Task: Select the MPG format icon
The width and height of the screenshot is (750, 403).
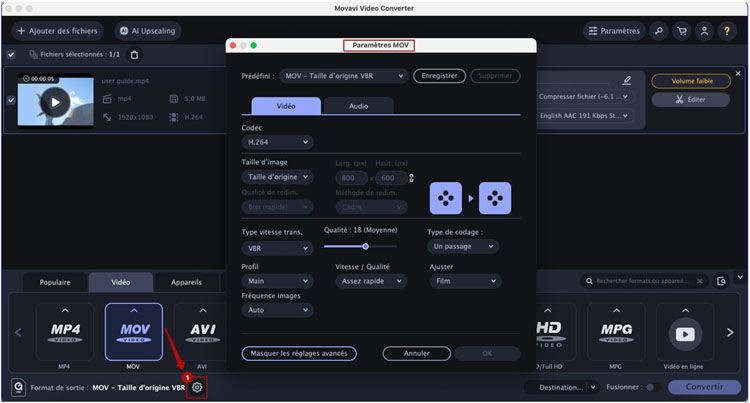Action: pyautogui.click(x=616, y=332)
